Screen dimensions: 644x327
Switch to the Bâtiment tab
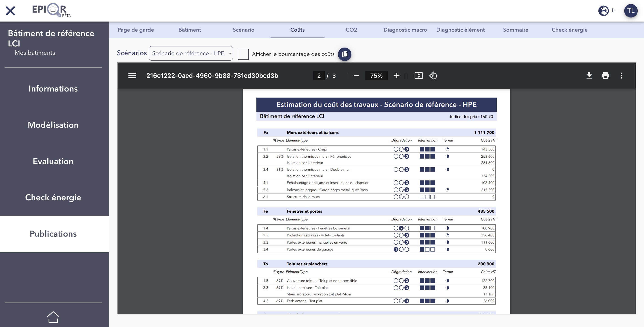[x=190, y=30]
